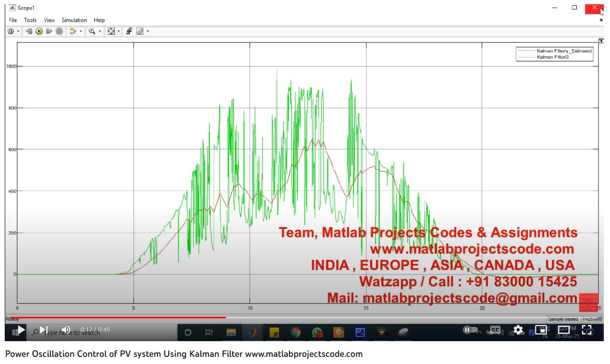Open the Triggers tool icon

pos(129,31)
